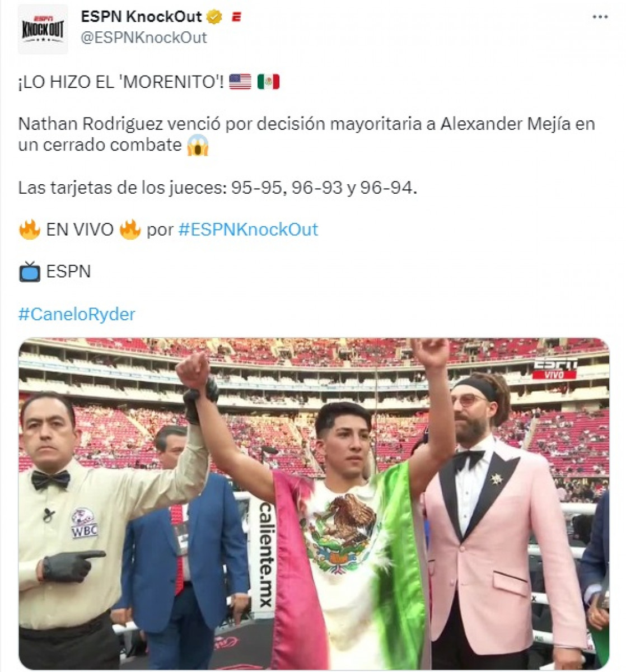626x672 pixels.
Task: Open the ESPN KnockOut display name
Action: (141, 17)
